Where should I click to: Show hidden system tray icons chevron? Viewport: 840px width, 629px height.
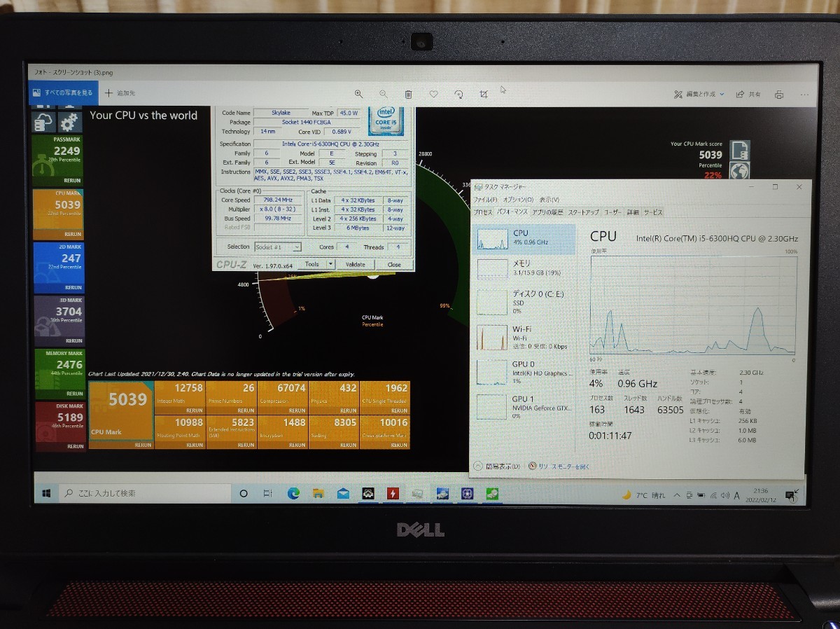point(676,495)
